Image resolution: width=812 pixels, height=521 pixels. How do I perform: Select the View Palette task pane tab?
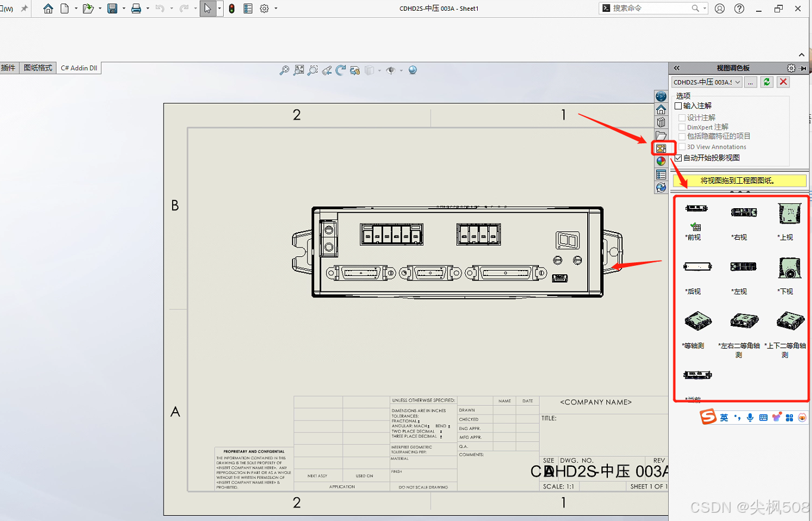click(x=661, y=148)
